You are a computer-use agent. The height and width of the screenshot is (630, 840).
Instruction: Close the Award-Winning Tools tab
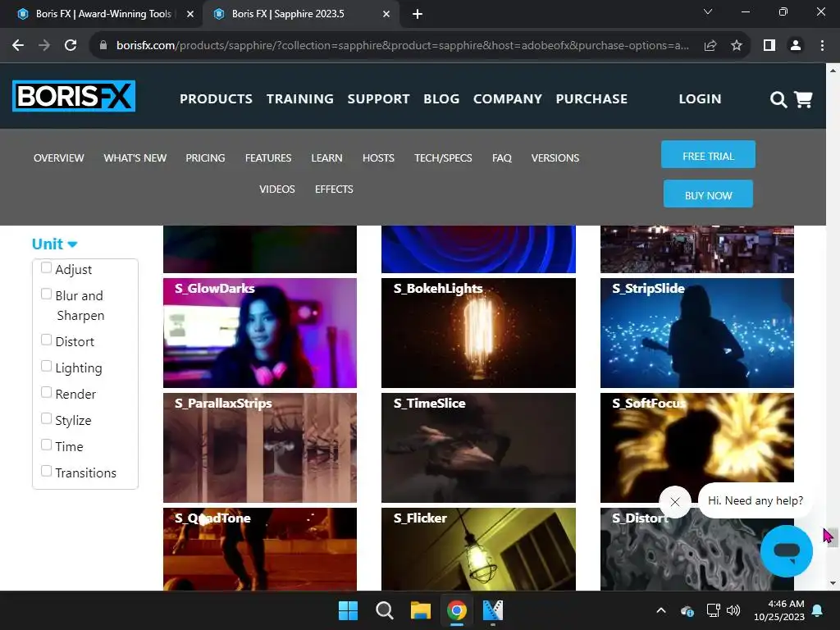[190, 14]
